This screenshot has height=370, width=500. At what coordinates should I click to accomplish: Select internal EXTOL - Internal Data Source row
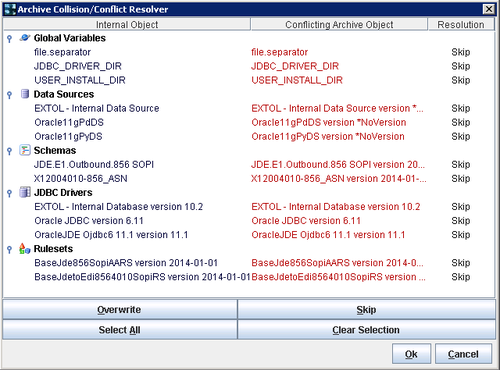(97, 108)
